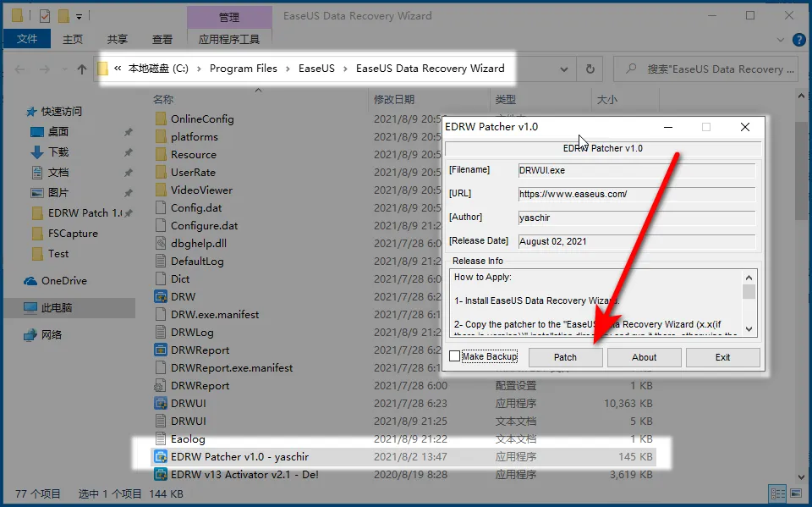Screen dimensions: 812x507
Task: Switch to details view icon in status bar
Action: pyautogui.click(x=778, y=494)
